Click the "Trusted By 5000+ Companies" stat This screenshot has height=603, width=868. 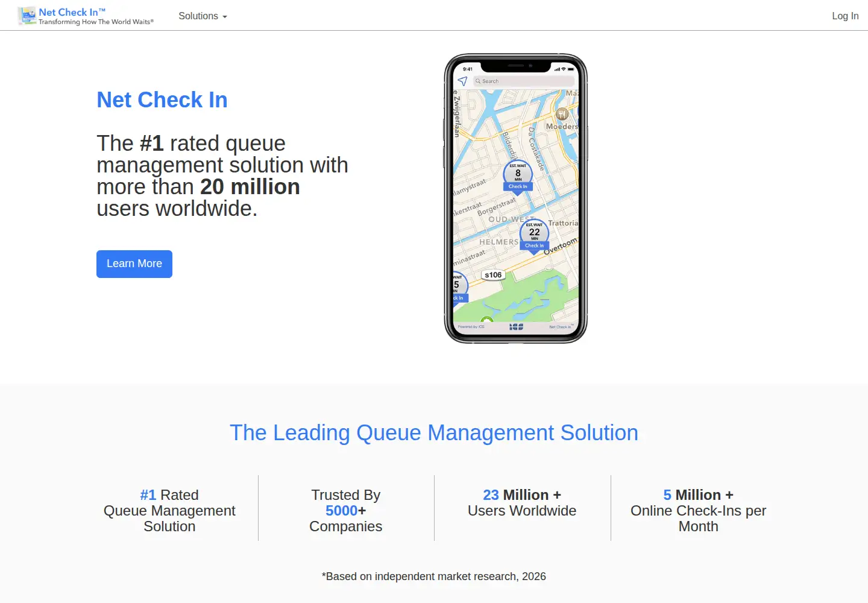pyautogui.click(x=346, y=511)
